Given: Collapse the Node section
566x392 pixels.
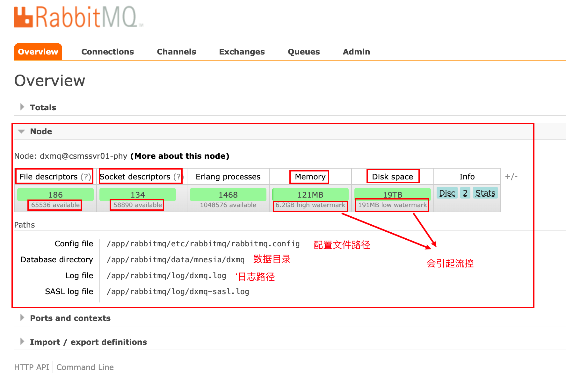Looking at the screenshot, I should pyautogui.click(x=41, y=131).
